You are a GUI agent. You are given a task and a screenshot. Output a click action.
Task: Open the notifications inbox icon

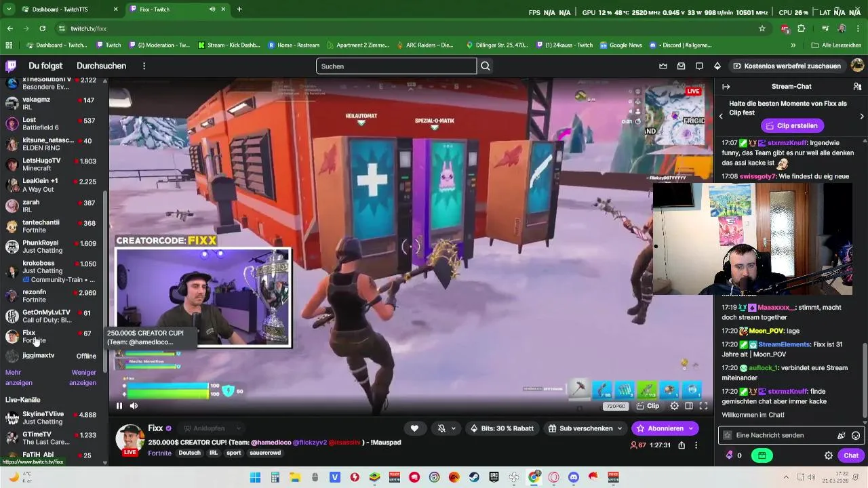pyautogui.click(x=682, y=66)
